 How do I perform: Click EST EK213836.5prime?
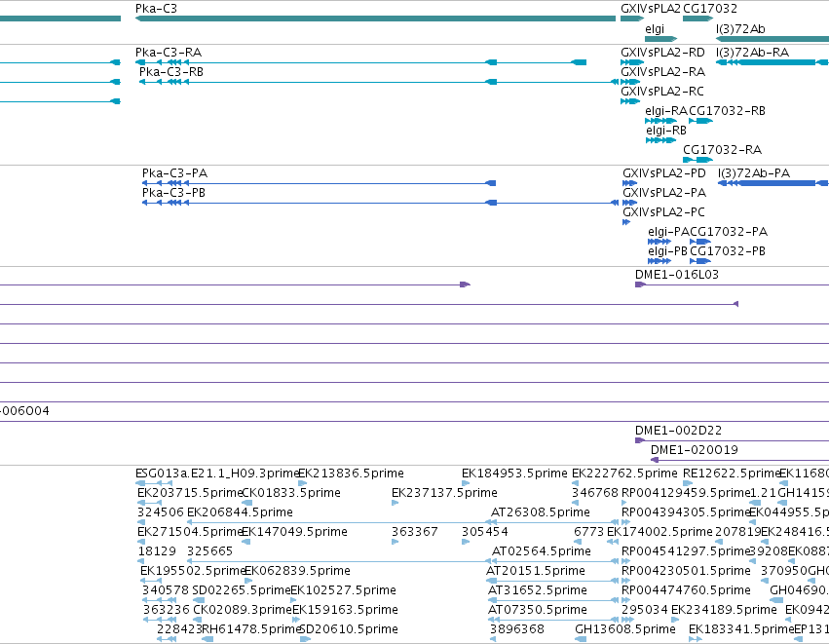(303, 483)
